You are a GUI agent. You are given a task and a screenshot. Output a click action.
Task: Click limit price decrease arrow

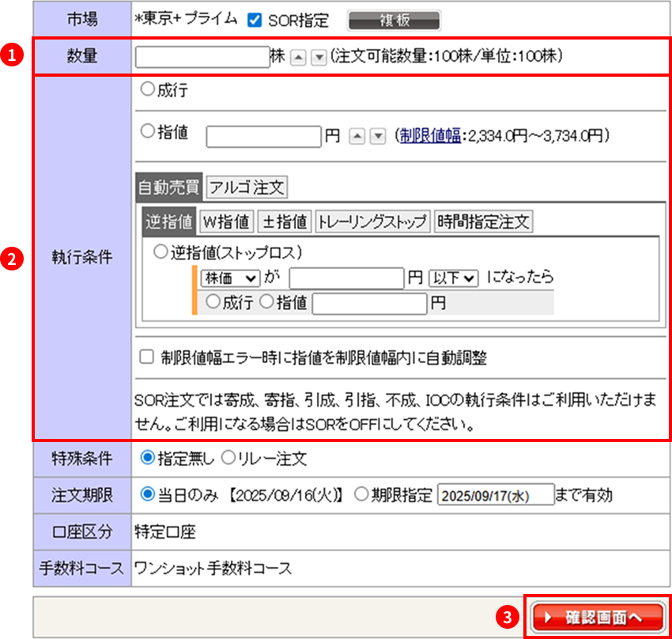click(x=378, y=137)
